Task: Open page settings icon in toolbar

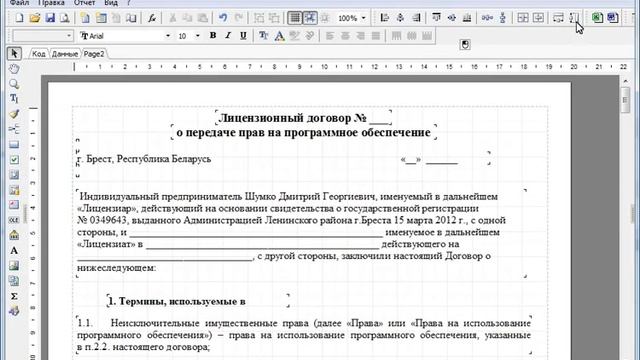Action: (x=131, y=18)
